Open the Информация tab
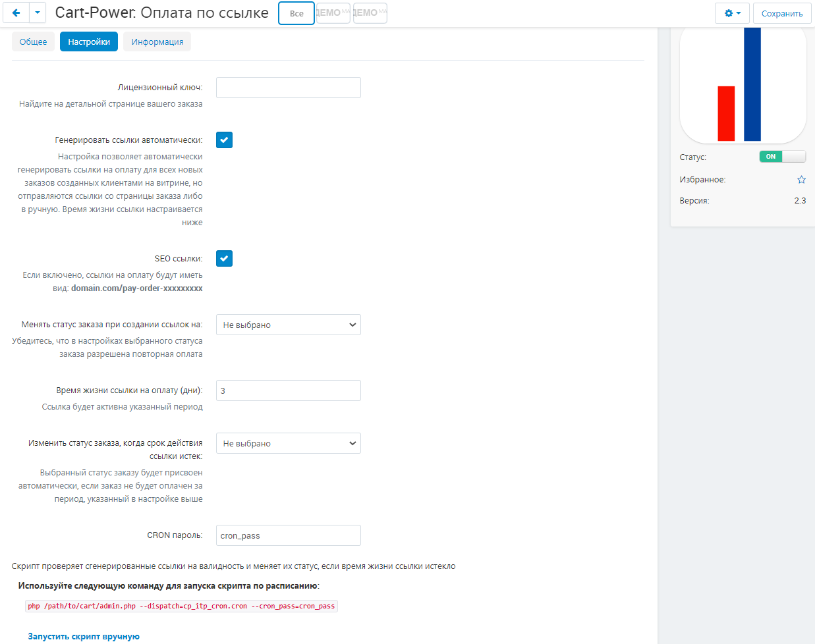 (x=157, y=41)
